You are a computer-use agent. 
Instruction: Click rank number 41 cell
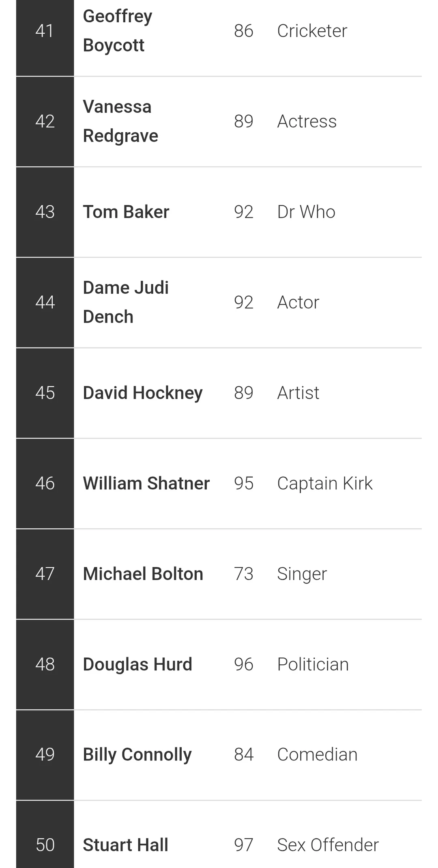45,31
